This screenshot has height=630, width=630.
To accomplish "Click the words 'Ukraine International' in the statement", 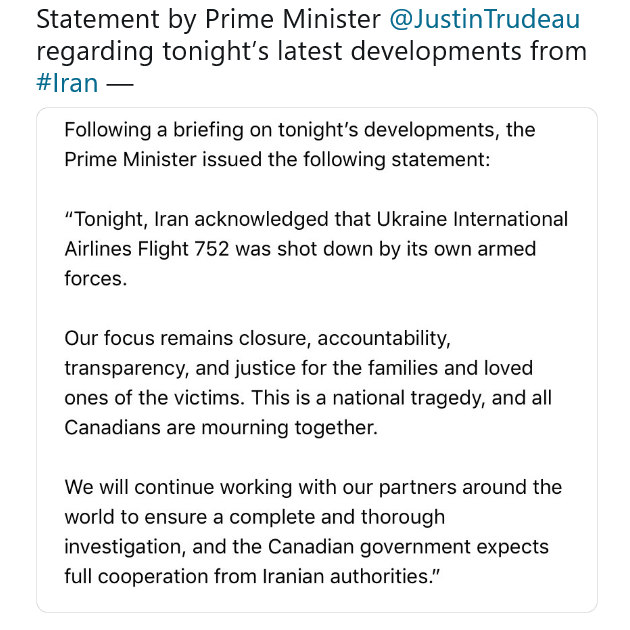I will [472, 220].
